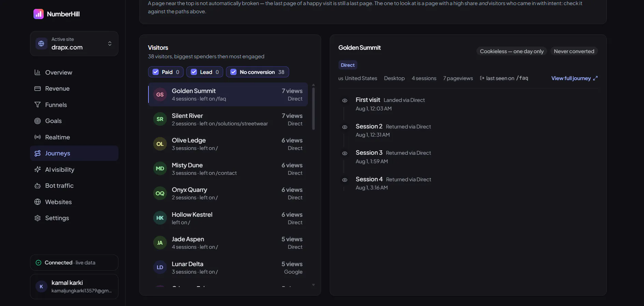Click the visitors list scrollbar thumb
Screen dimensions: 644x306
[x=313, y=109]
